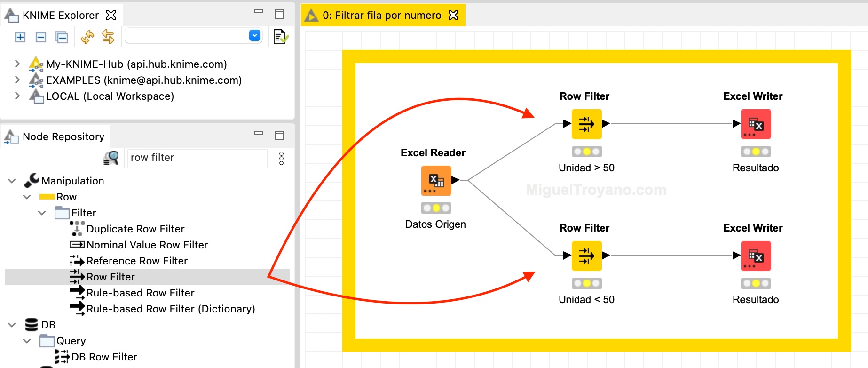This screenshot has height=368, width=868.
Task: Select the Filtrar fila por numero workflow tab
Action: pos(382,15)
